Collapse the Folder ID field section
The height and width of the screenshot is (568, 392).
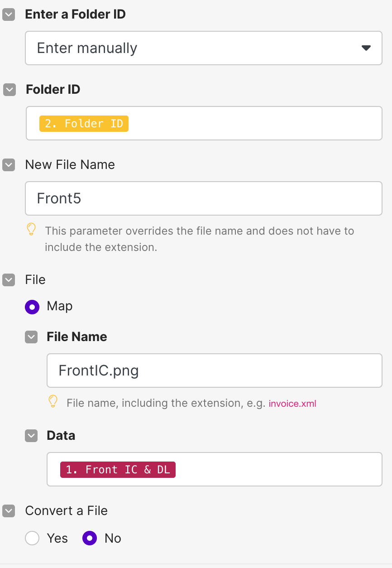pos(9,90)
